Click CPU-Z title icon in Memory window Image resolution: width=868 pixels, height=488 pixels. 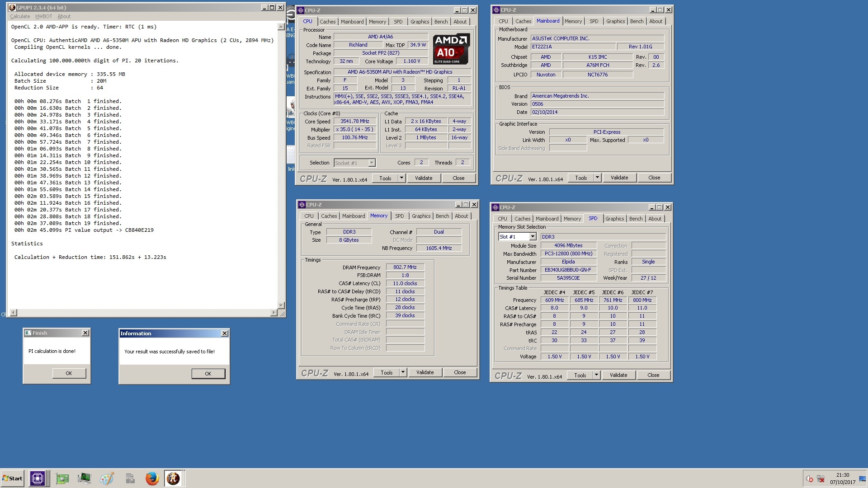[302, 205]
